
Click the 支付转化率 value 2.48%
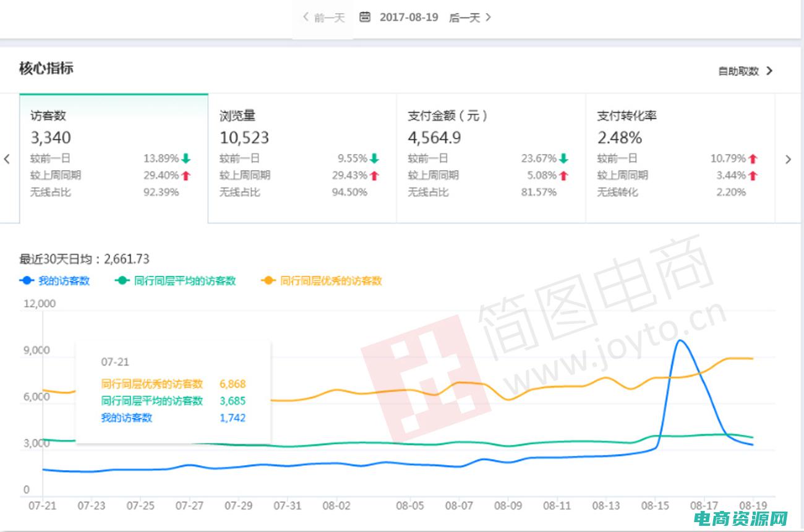pos(619,137)
